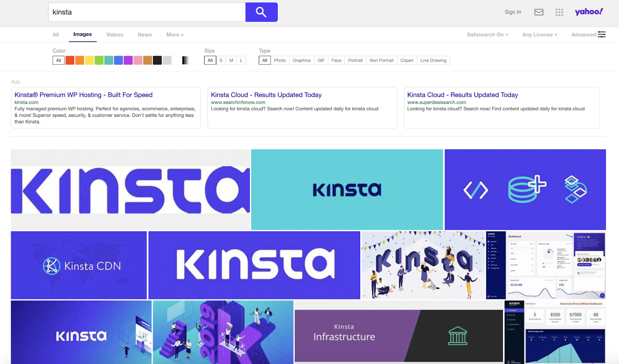Open the Safesearch On dropdown
The height and width of the screenshot is (364, 619).
488,35
